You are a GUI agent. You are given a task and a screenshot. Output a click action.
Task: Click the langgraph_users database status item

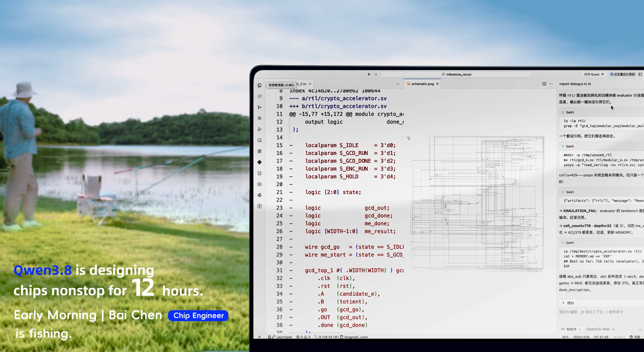coord(354,337)
